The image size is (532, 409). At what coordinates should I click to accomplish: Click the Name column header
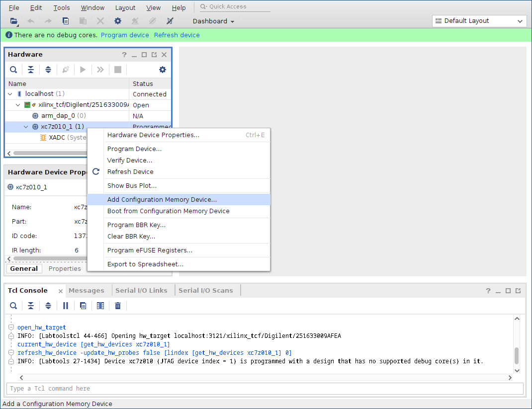click(x=67, y=83)
